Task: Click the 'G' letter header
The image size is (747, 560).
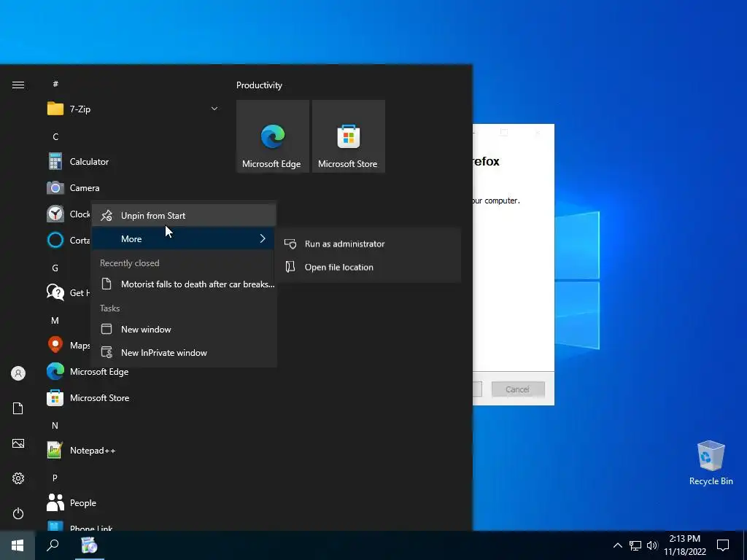Action: [x=55, y=268]
